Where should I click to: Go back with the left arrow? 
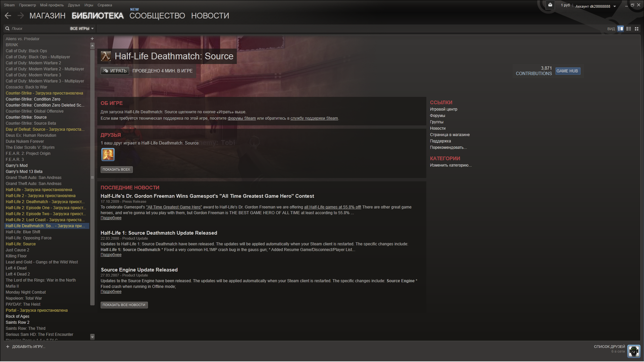pos(8,16)
